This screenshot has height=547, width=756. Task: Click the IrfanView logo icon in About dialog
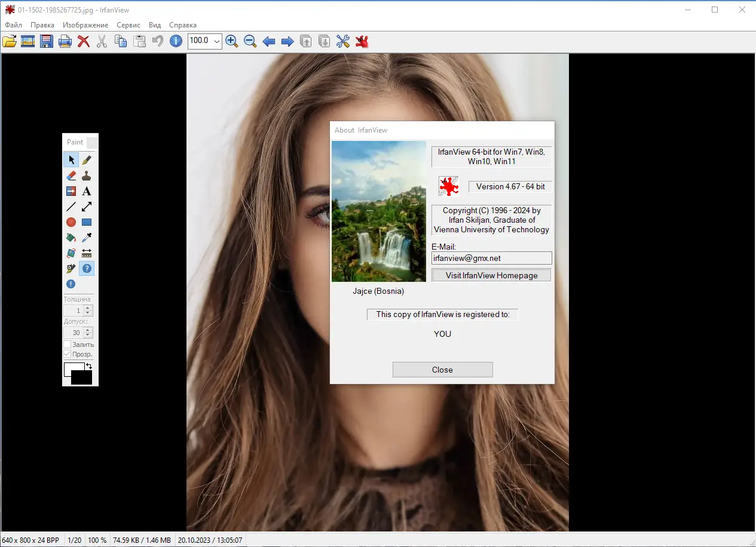click(x=448, y=186)
